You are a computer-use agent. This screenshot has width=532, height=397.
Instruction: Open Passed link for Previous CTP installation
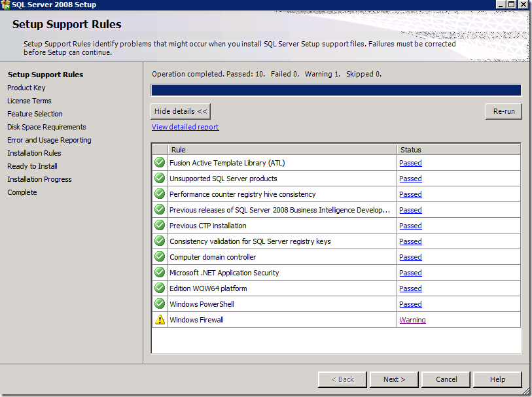coord(410,226)
